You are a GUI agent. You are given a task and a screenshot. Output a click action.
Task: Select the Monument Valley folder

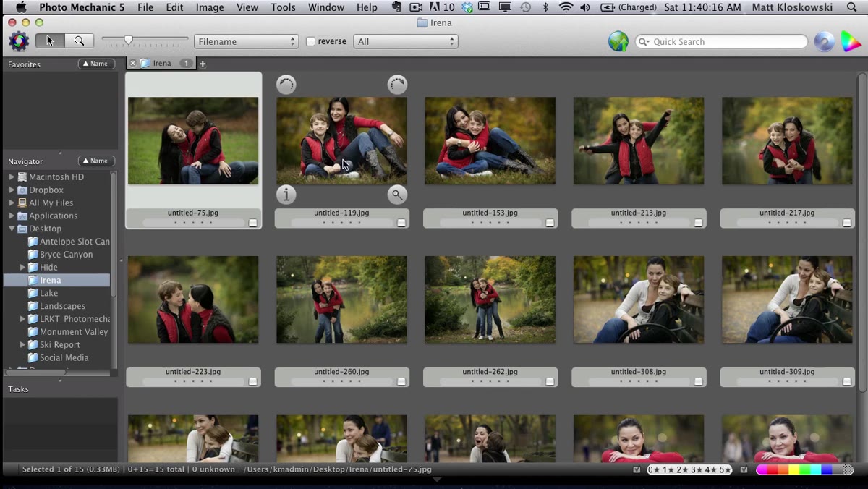pyautogui.click(x=74, y=332)
